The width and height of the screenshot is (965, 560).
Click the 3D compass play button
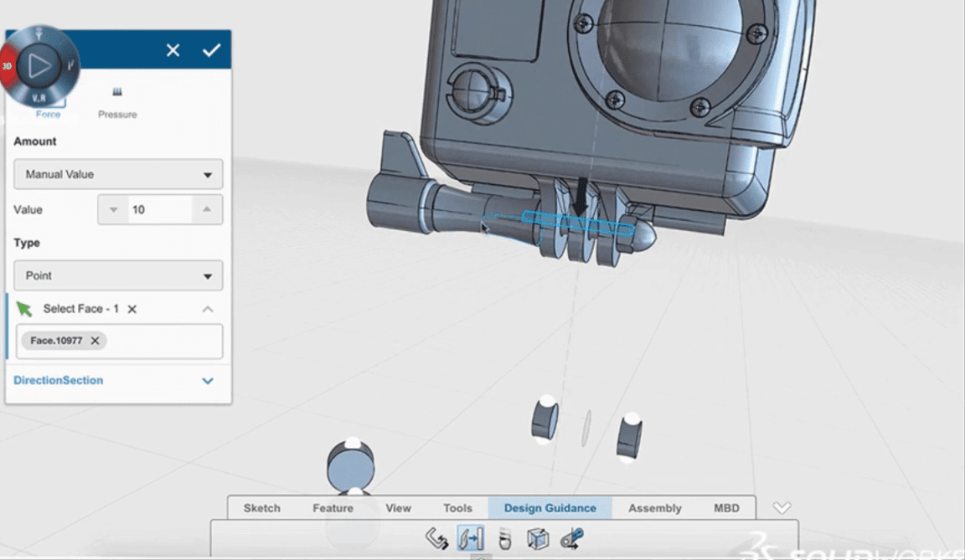pos(39,65)
